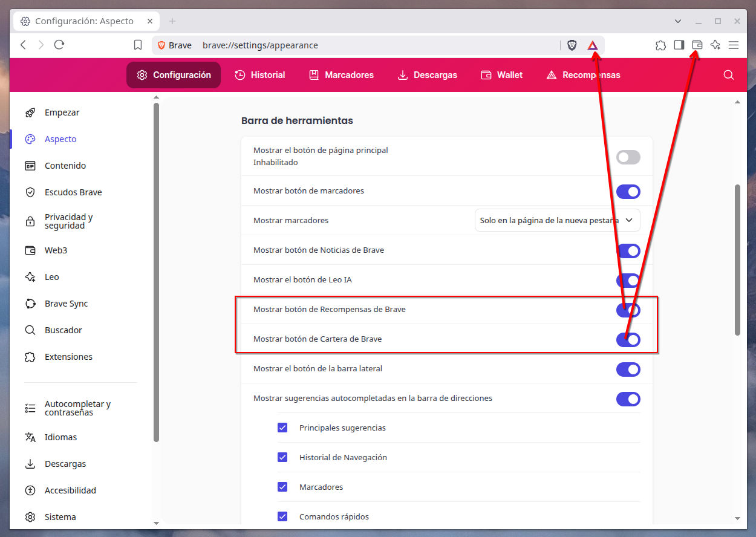This screenshot has width=756, height=537.
Task: Uncheck Comandos rápidos checkbox
Action: click(x=282, y=516)
